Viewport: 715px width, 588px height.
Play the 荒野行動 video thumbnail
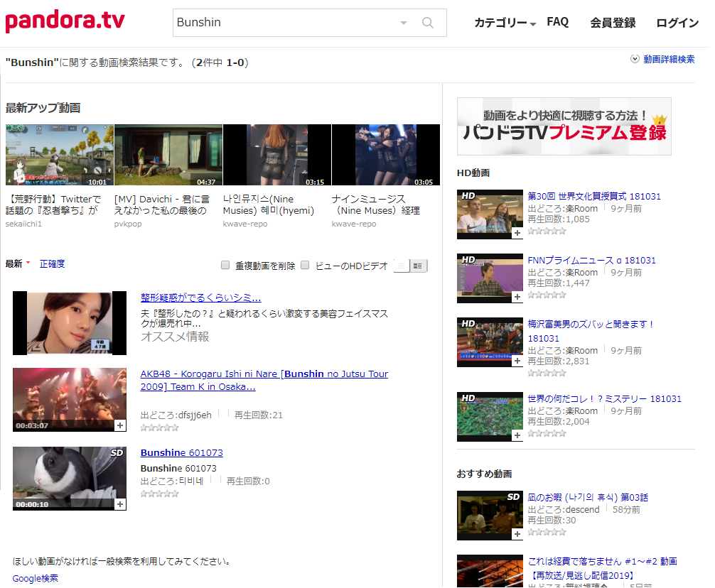59,155
